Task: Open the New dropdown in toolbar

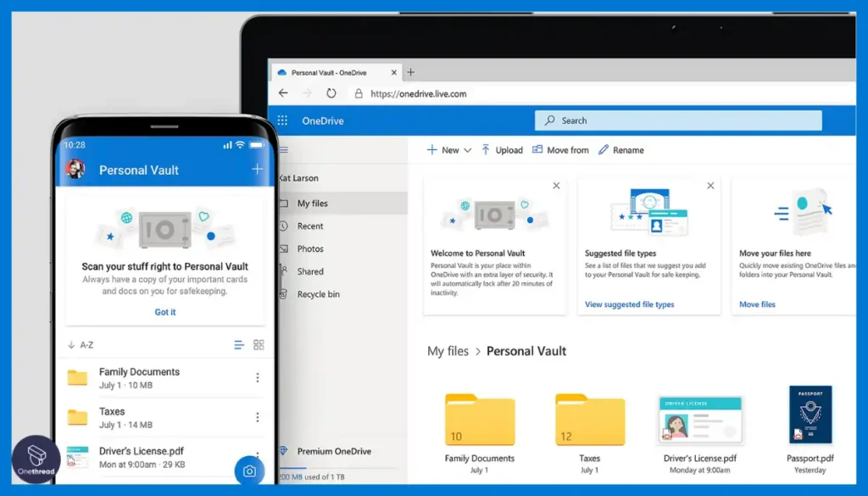Action: click(x=449, y=150)
